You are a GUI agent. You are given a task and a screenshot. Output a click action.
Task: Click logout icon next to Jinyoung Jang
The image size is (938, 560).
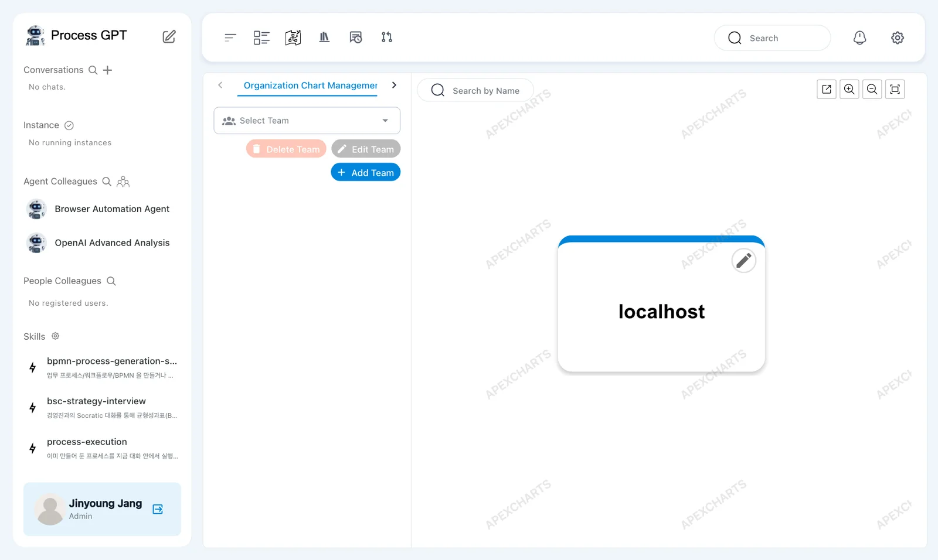click(158, 509)
